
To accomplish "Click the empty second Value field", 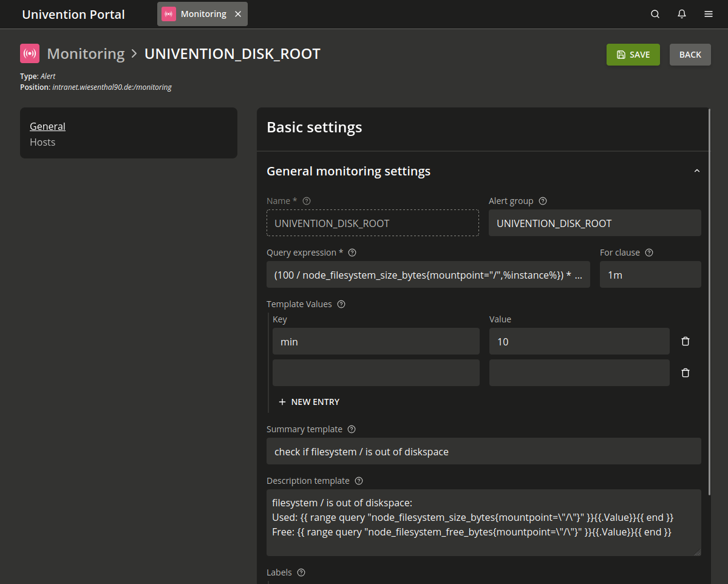I will [579, 373].
